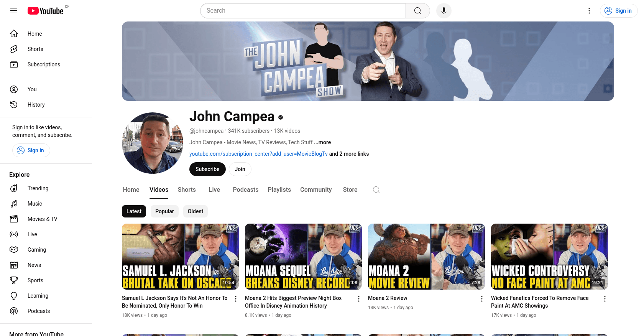
Task: Subscribe to John Campea channel
Action: pos(207,169)
